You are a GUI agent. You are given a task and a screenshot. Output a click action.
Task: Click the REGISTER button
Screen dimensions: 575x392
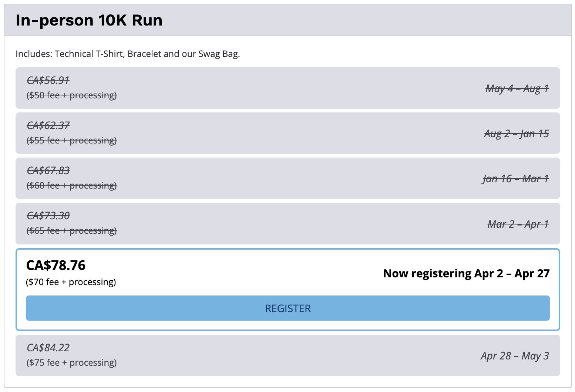(287, 308)
